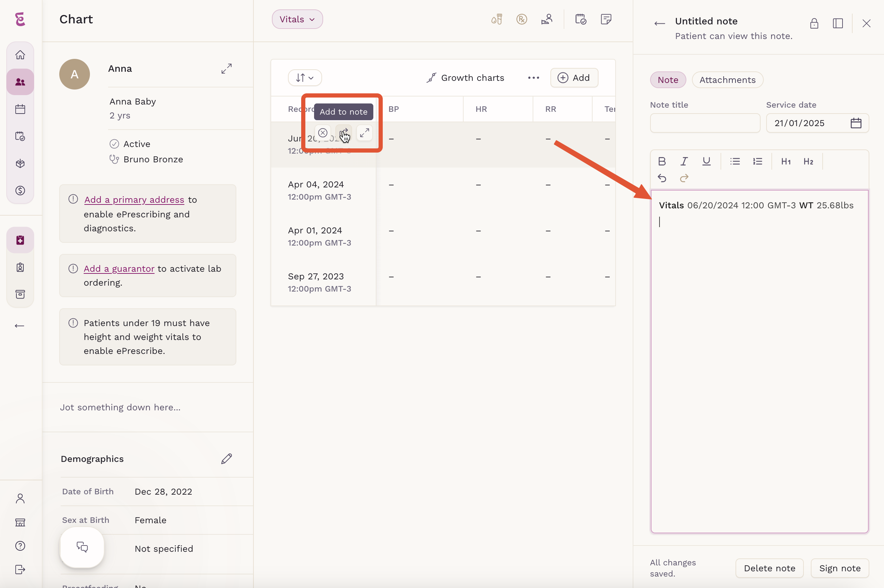
Task: Expand Anna's patient panel with arrows icon
Action: (227, 69)
